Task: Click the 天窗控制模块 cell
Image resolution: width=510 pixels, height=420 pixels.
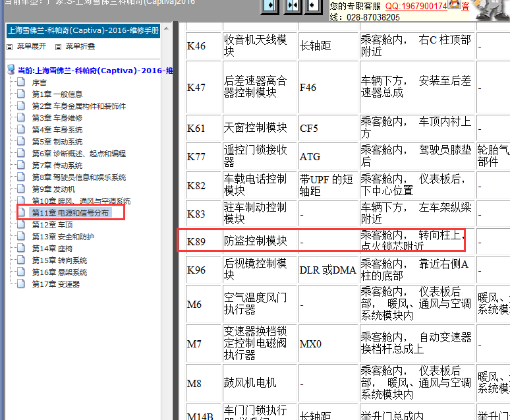Action: point(260,128)
